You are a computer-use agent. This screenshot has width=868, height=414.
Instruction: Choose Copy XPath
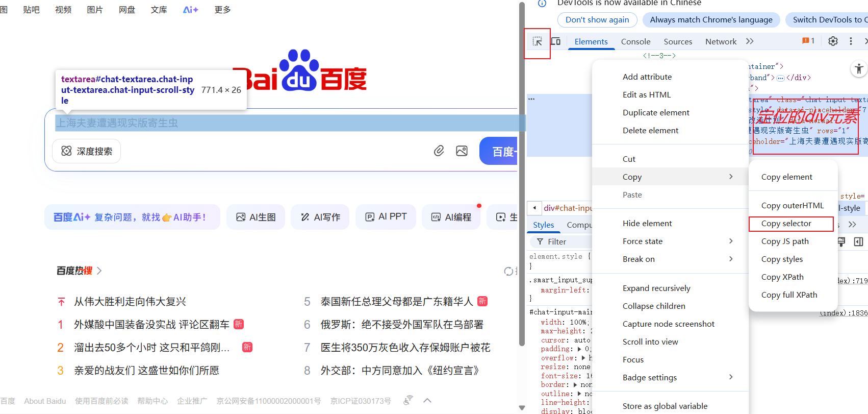tap(793, 277)
